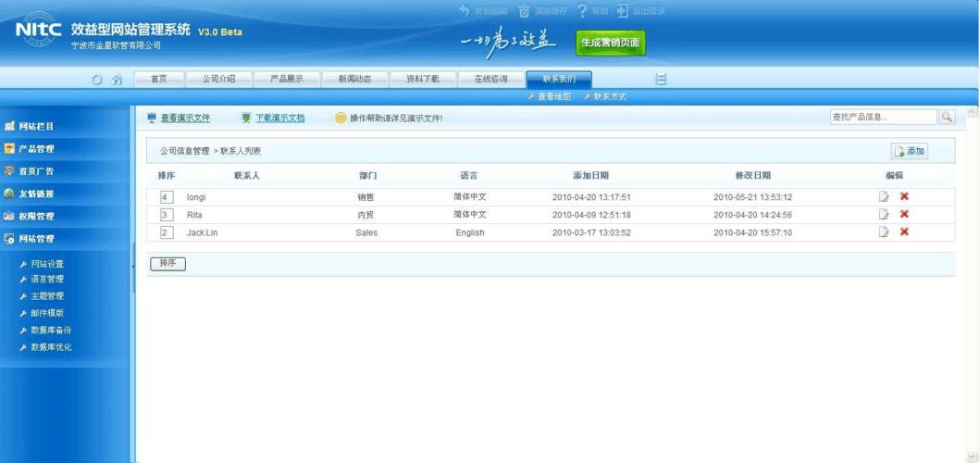Click the 公司信息管理 breadcrumb
The image size is (980, 463).
[x=184, y=152]
